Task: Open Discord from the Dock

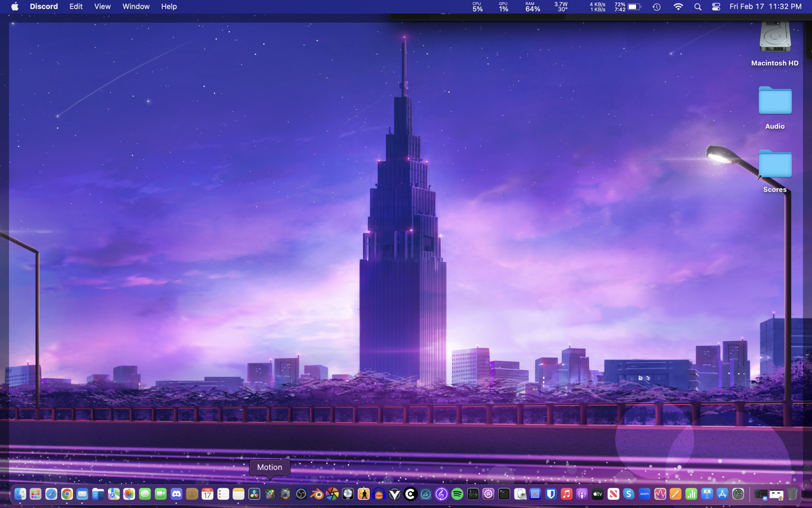Action: [176, 494]
